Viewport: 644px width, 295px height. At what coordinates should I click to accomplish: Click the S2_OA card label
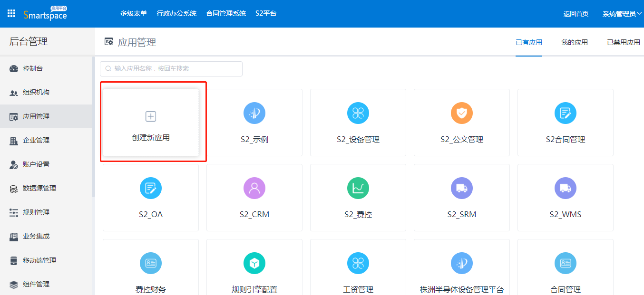click(x=151, y=214)
